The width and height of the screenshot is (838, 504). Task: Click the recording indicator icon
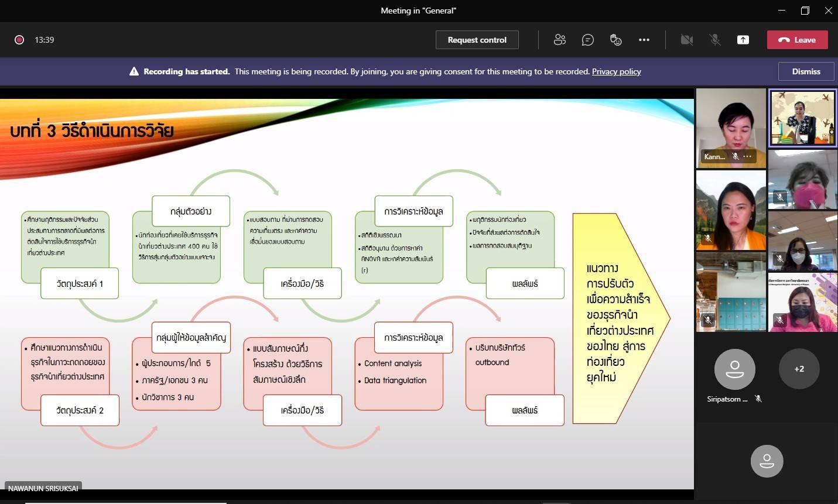pyautogui.click(x=19, y=40)
